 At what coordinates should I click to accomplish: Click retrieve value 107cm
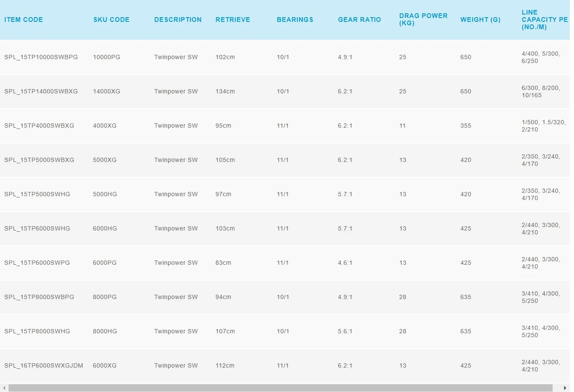tap(225, 331)
